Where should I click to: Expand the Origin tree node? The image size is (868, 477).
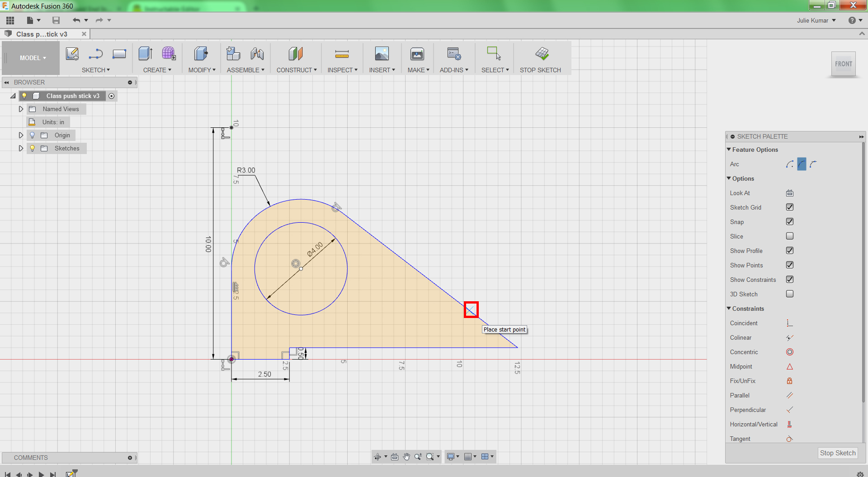pos(21,135)
